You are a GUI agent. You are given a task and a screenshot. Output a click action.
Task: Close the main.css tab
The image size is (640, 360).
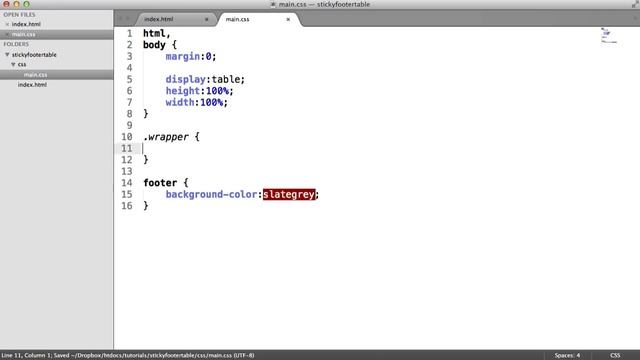tap(288, 19)
